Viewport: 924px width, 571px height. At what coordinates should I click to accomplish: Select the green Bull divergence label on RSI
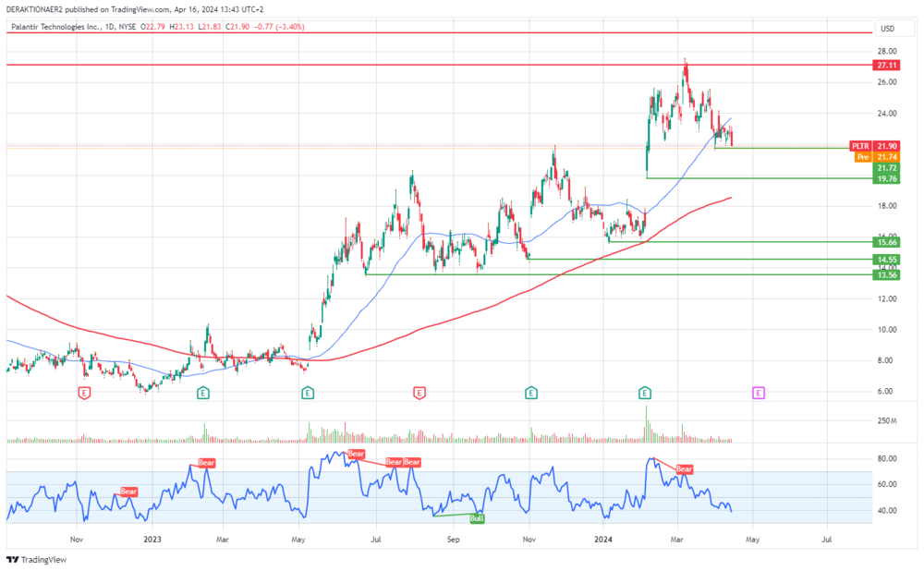[x=477, y=518]
